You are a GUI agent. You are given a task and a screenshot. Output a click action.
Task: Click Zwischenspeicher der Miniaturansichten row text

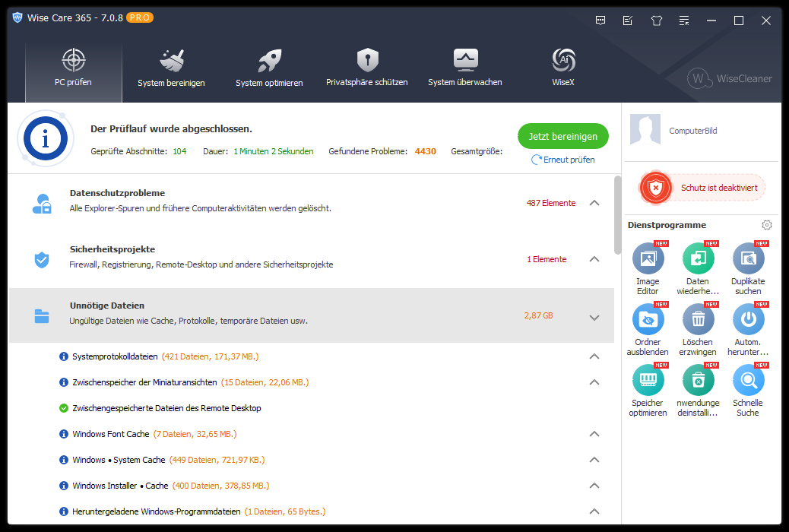144,382
